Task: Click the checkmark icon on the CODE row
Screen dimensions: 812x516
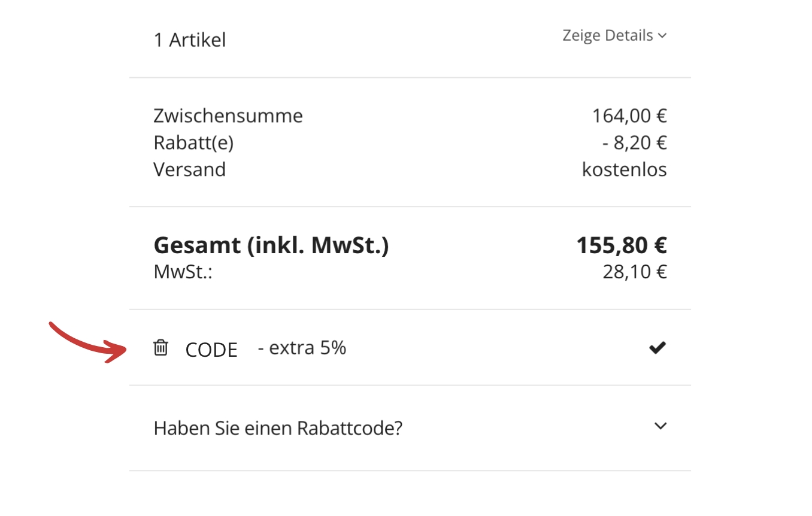Action: tap(658, 347)
